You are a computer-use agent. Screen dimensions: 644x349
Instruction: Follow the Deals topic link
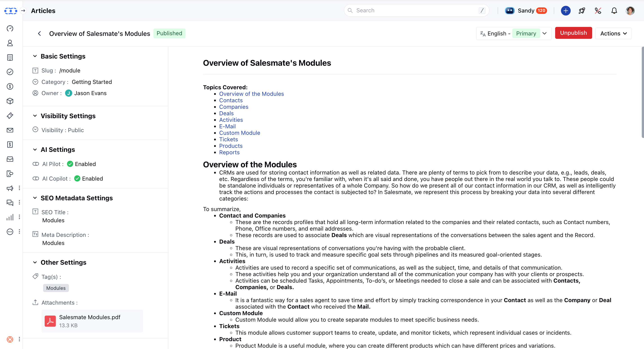pos(226,113)
